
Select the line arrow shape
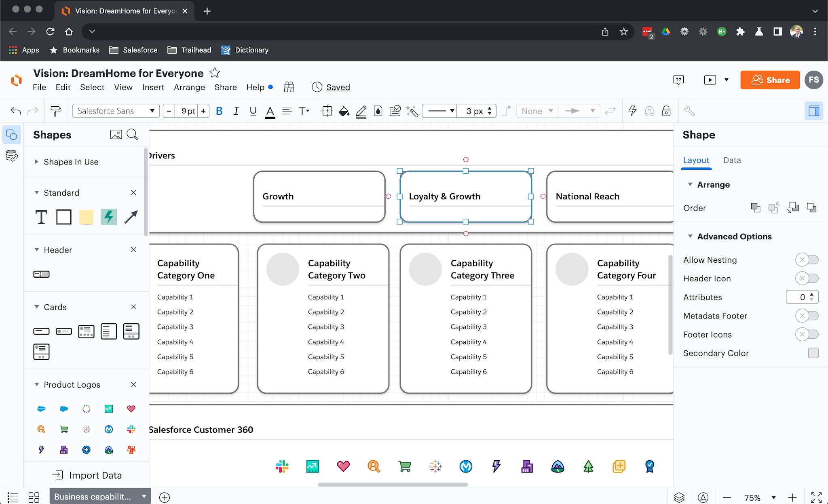tap(131, 217)
